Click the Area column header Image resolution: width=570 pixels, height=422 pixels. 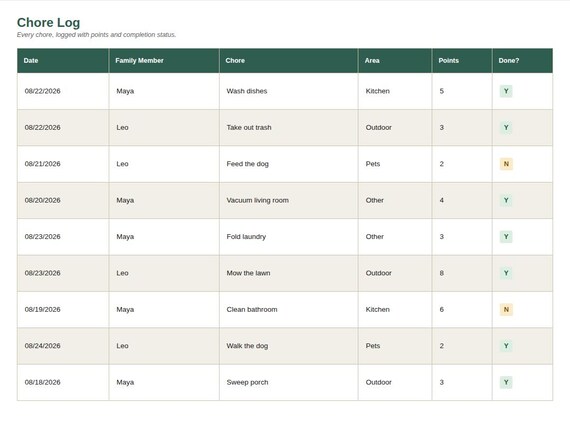[395, 61]
